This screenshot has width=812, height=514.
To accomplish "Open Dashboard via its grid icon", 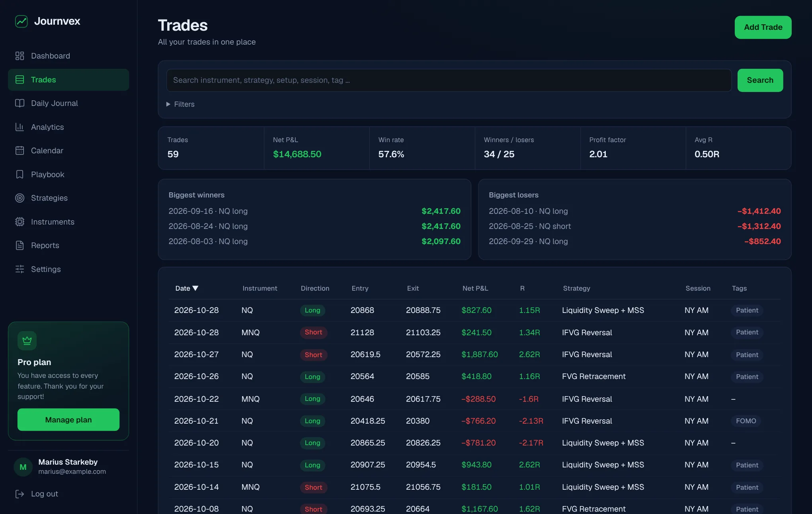I will (x=20, y=56).
